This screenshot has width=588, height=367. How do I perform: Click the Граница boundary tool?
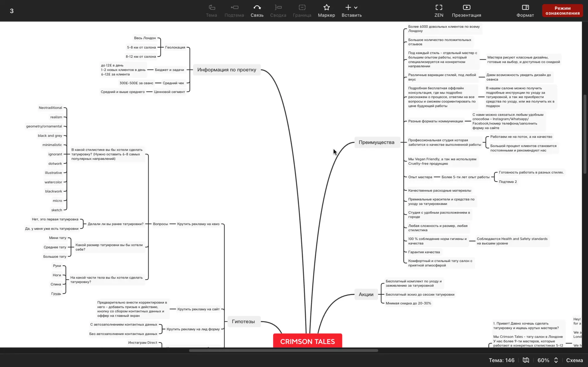point(302,8)
